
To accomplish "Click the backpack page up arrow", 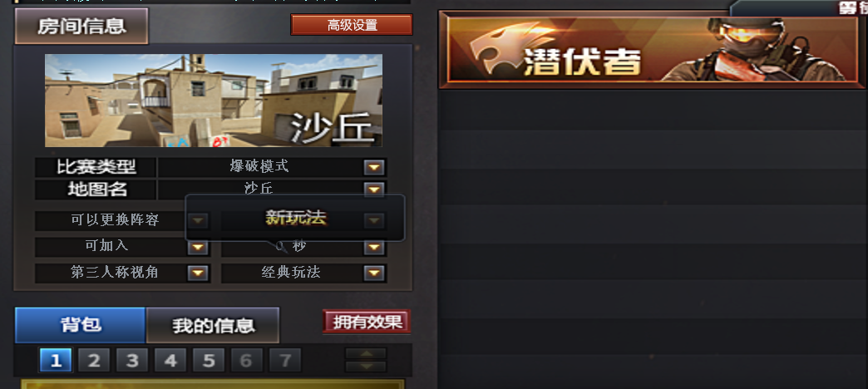I will tap(366, 353).
